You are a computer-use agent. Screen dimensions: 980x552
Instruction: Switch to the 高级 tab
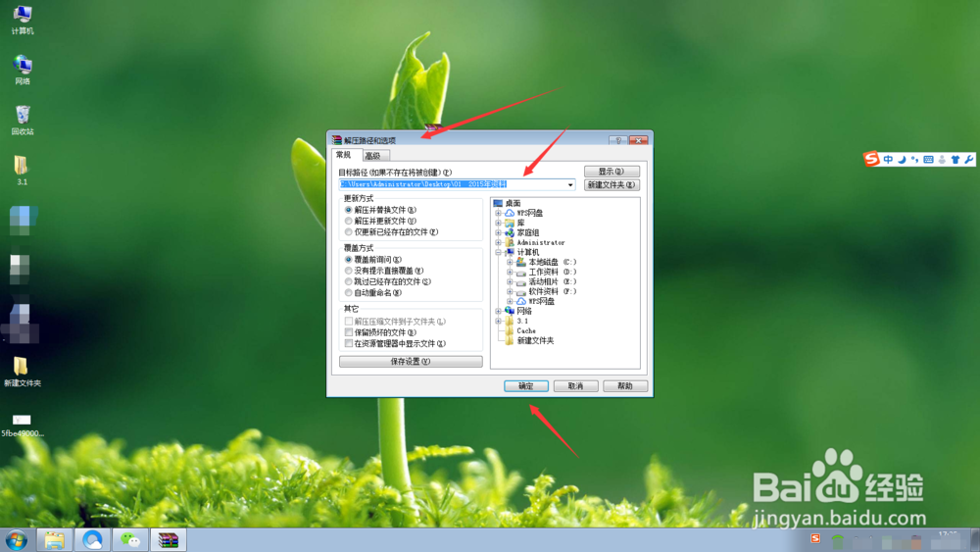point(373,156)
